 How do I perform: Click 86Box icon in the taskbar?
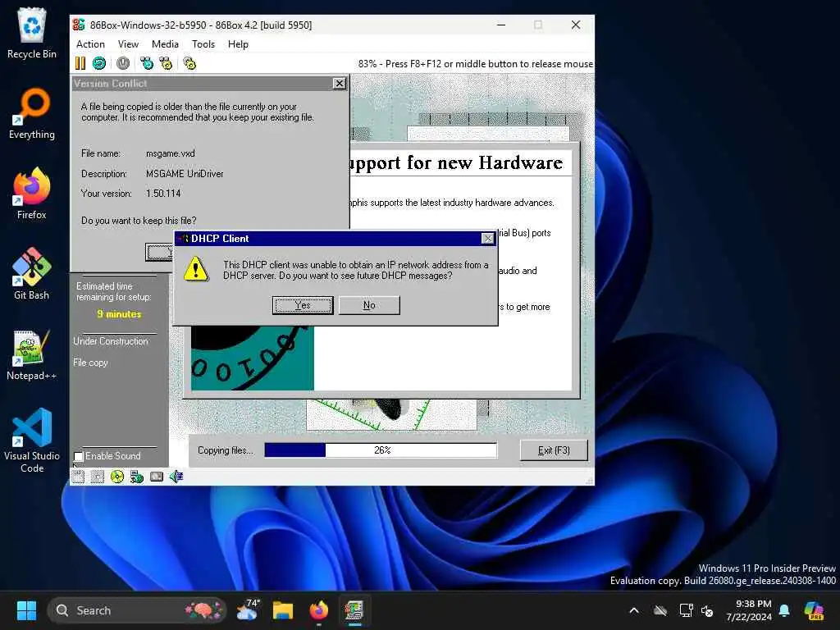point(354,610)
